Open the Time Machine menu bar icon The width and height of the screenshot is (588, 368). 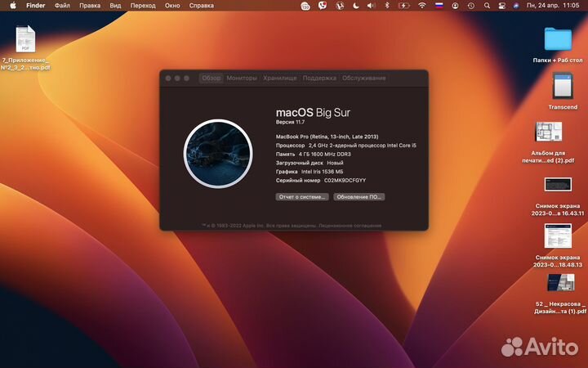tap(471, 6)
